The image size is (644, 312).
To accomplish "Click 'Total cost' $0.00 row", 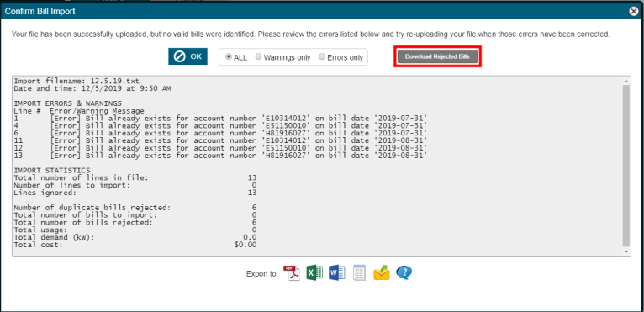I will tap(135, 245).
